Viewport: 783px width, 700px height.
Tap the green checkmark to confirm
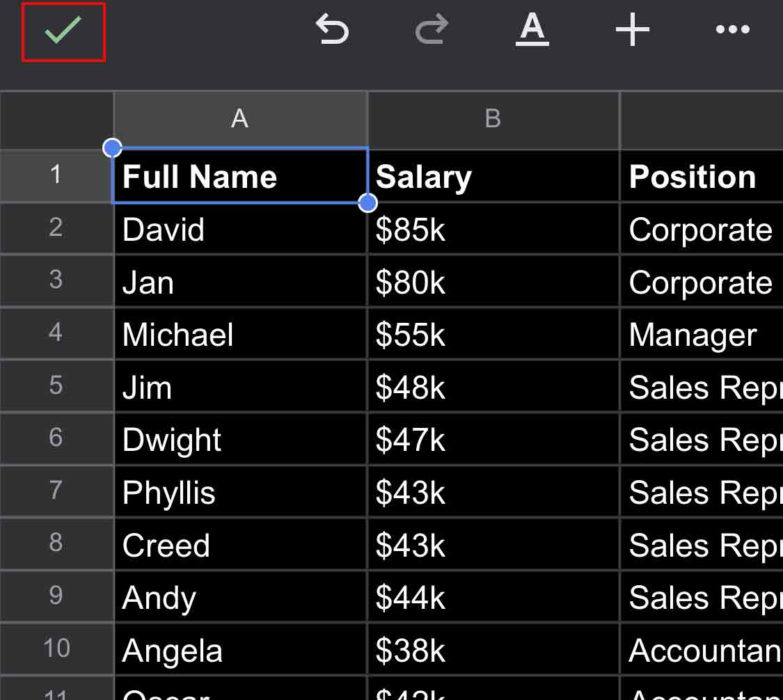[x=63, y=31]
